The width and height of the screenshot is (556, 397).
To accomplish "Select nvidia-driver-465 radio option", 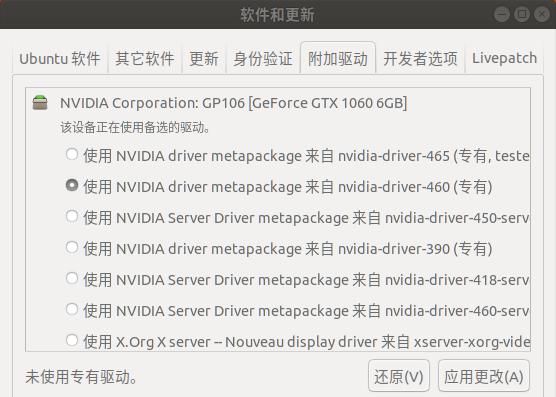I will pos(72,154).
